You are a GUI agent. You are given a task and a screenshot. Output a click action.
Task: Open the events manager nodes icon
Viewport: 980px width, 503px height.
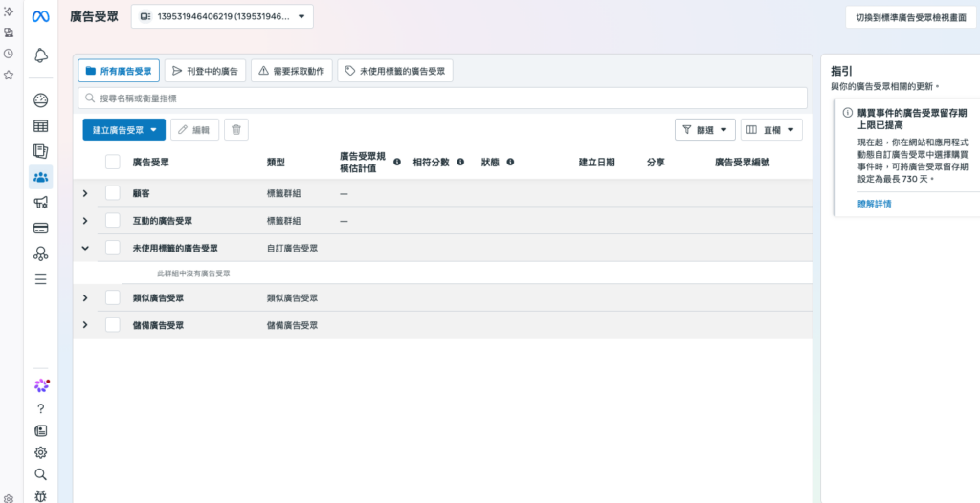click(x=40, y=253)
